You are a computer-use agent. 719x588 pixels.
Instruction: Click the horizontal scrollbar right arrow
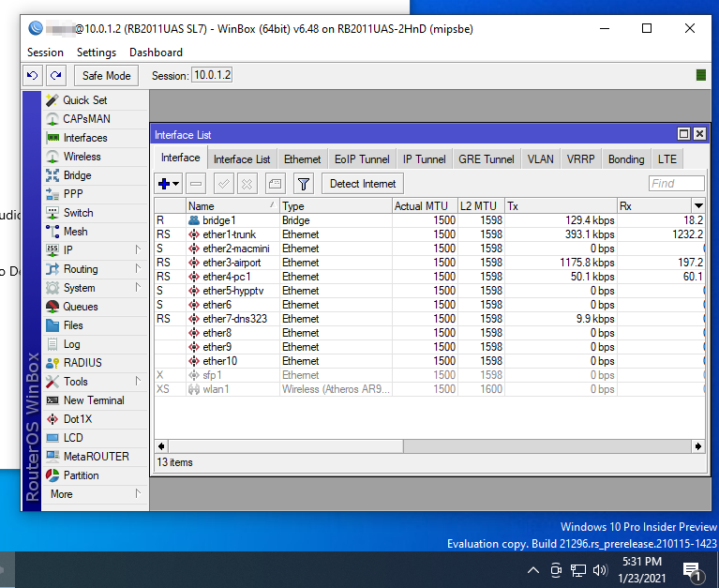click(697, 446)
